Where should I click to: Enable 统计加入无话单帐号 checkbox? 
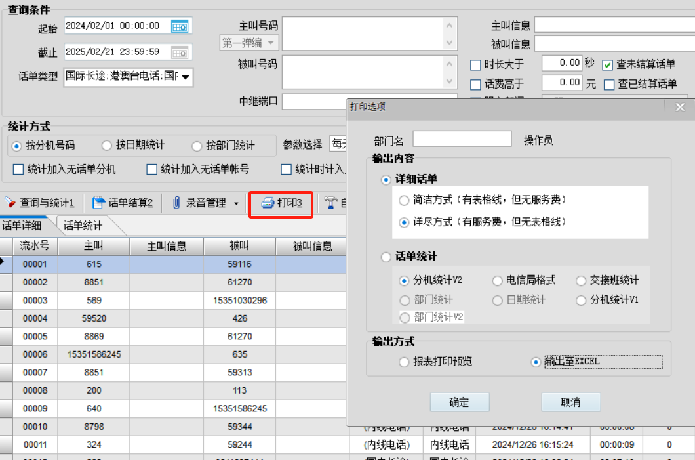coord(152,169)
